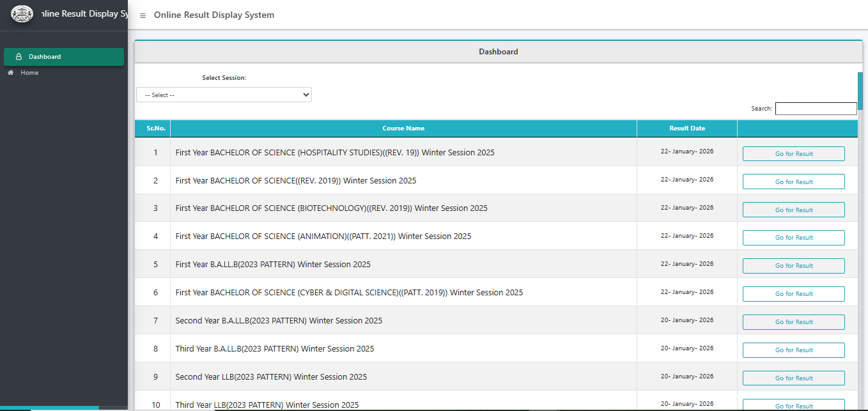The image size is (868, 411).
Task: Go for Result of Biotechnology course
Action: pyautogui.click(x=793, y=210)
